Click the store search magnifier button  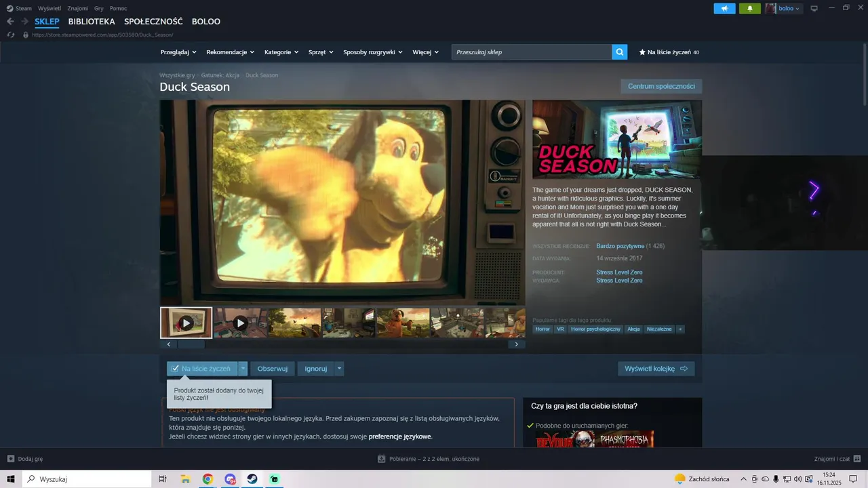[x=619, y=52]
